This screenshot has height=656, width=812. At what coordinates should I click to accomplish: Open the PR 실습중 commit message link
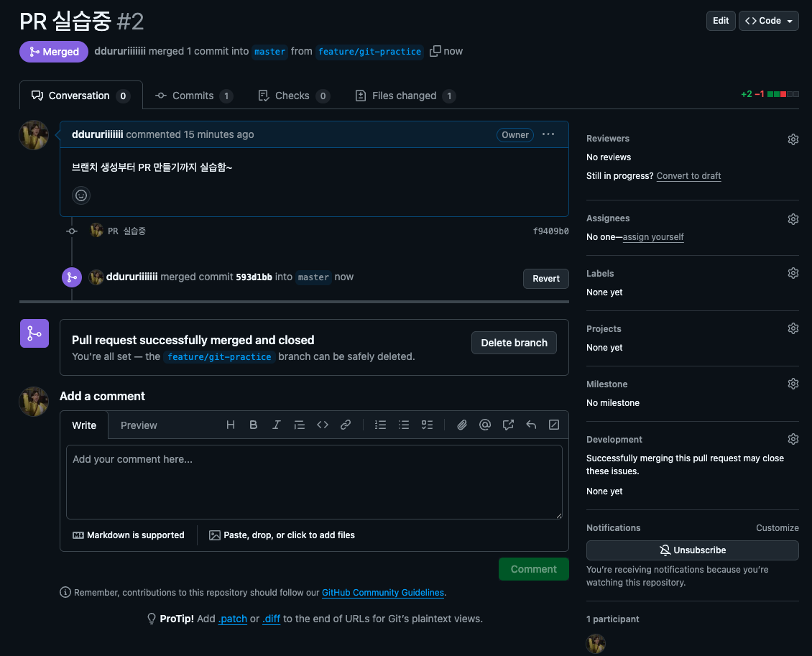click(126, 231)
